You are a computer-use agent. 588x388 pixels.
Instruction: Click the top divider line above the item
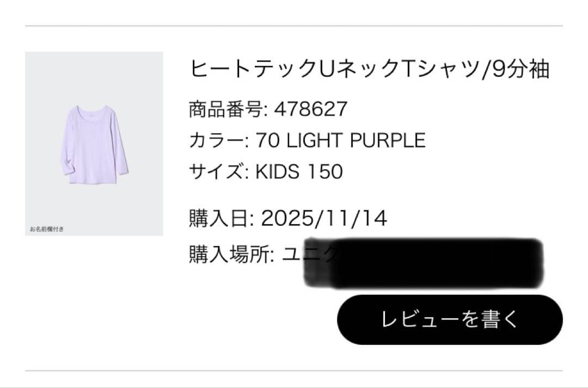click(294, 26)
